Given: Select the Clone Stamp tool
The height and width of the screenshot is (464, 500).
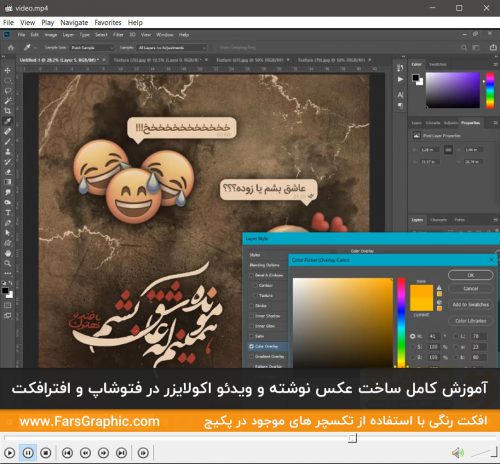Looking at the screenshot, I should pos(7,152).
